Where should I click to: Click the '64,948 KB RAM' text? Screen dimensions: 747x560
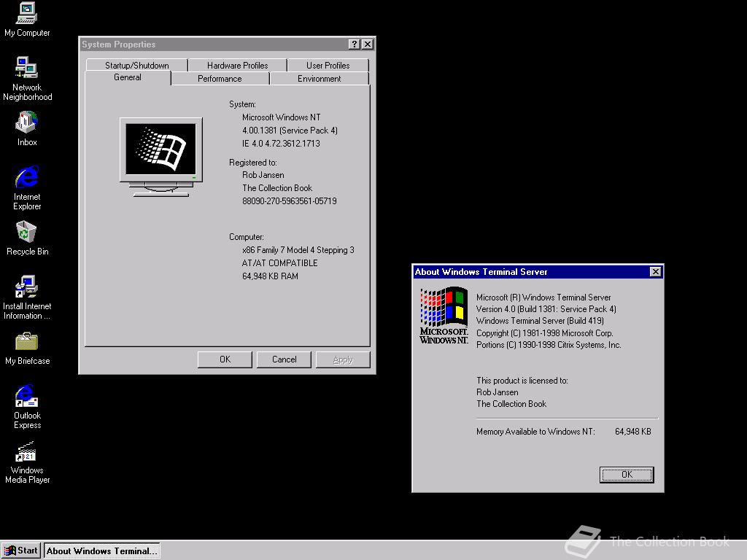point(270,276)
